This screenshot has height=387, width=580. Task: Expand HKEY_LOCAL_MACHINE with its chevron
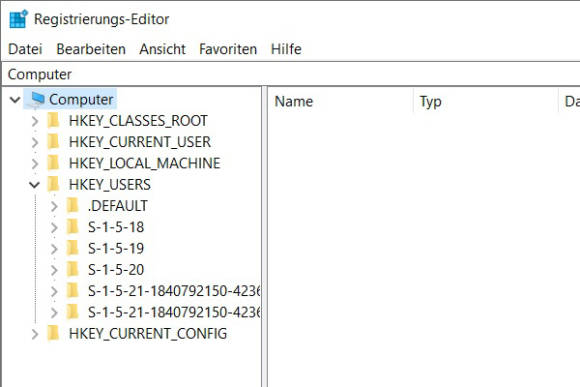35,164
